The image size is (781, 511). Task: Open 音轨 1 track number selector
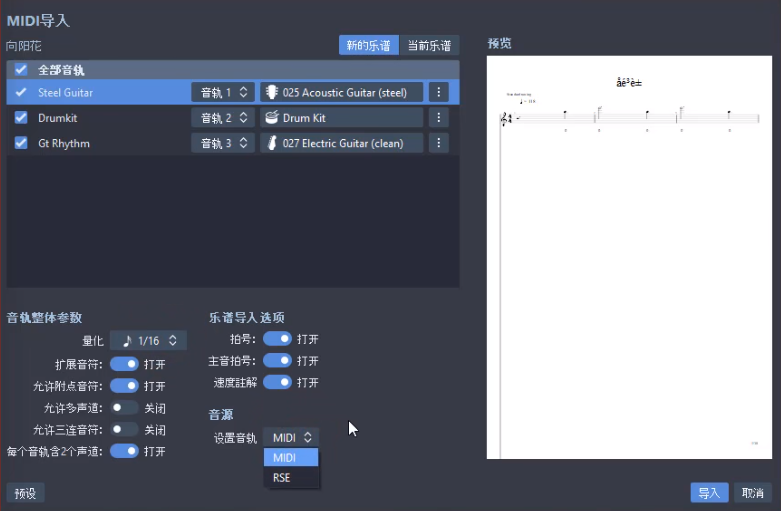click(223, 92)
